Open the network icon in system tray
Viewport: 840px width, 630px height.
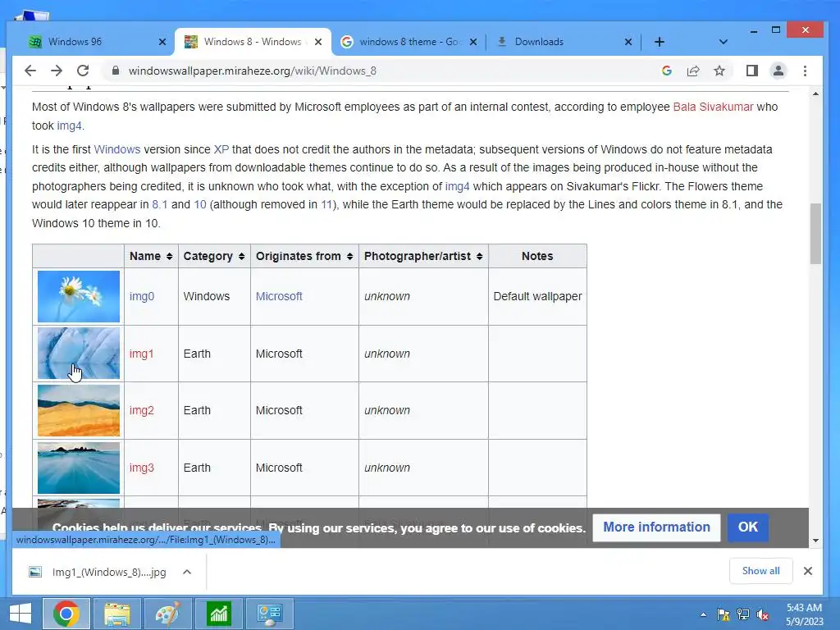tap(743, 614)
